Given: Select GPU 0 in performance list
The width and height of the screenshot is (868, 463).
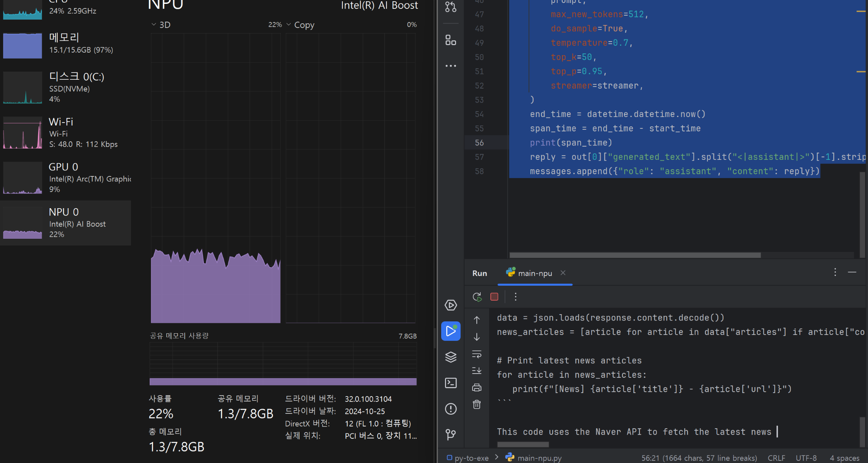Looking at the screenshot, I should (x=66, y=178).
